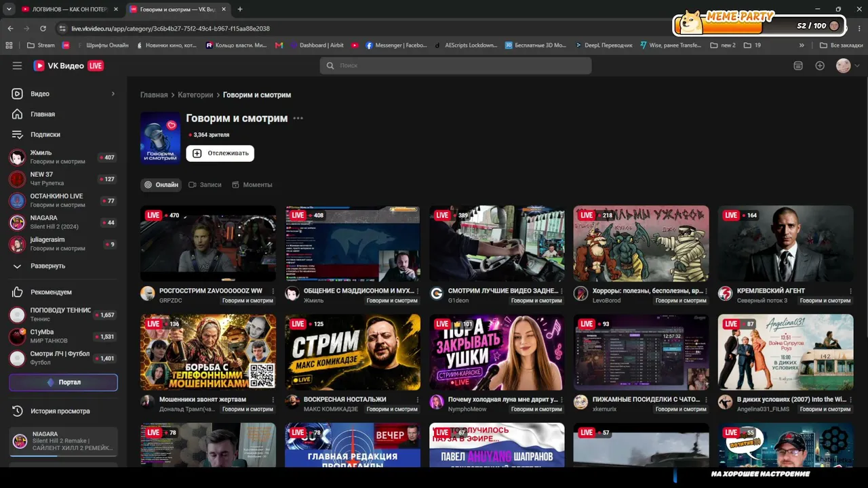Open the Dashboard | Airbit bookmark

click(x=316, y=45)
